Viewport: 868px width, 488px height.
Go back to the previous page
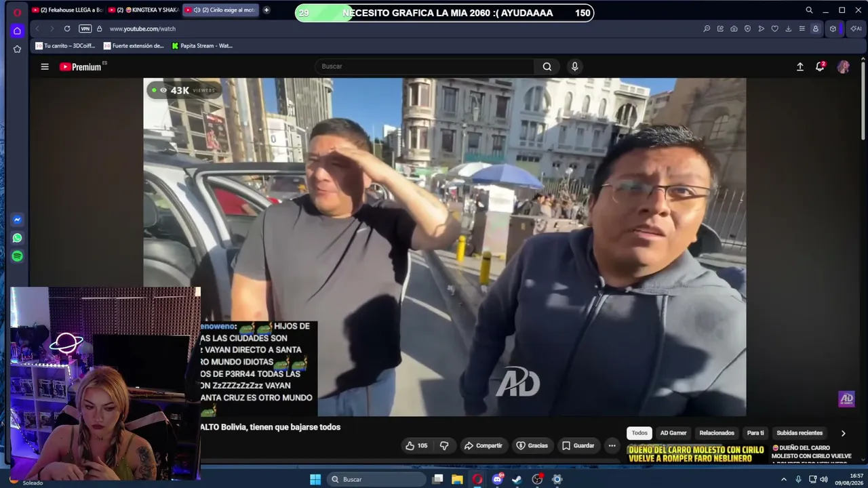37,28
